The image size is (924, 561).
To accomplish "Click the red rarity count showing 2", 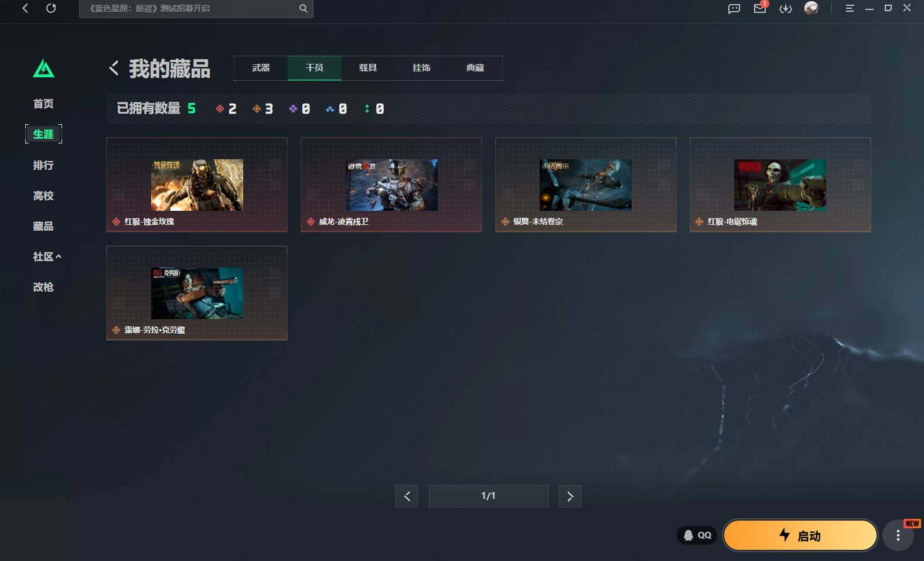I will tap(226, 109).
